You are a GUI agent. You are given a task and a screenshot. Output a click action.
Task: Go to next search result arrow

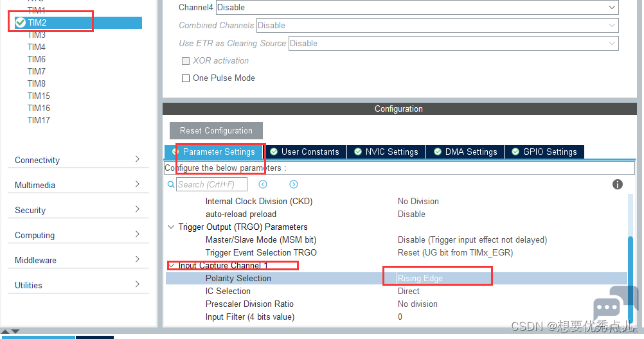pos(293,185)
